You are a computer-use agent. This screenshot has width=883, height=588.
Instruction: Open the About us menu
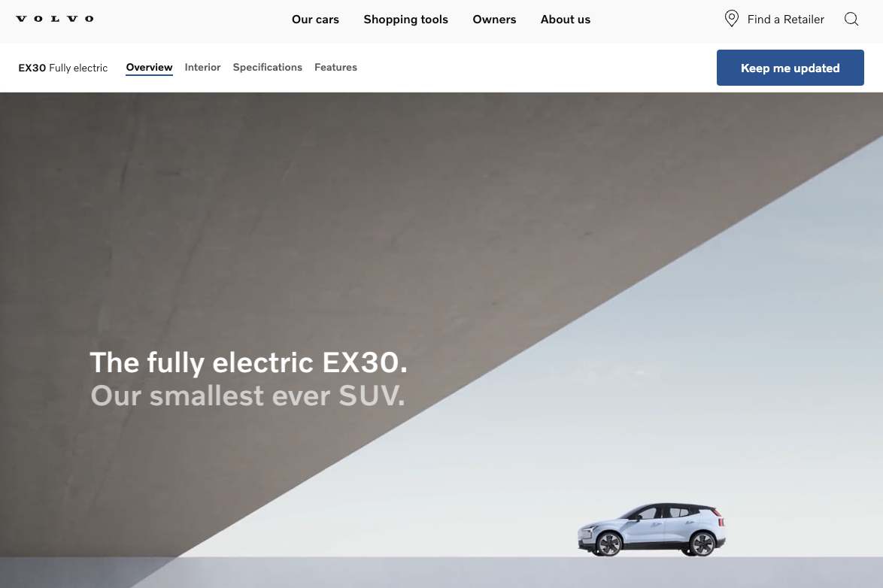coord(566,20)
